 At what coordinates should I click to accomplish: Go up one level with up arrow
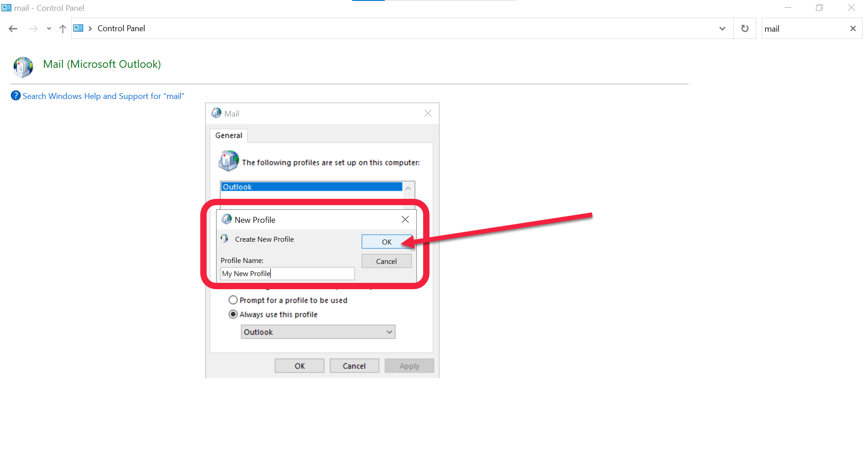pyautogui.click(x=63, y=28)
